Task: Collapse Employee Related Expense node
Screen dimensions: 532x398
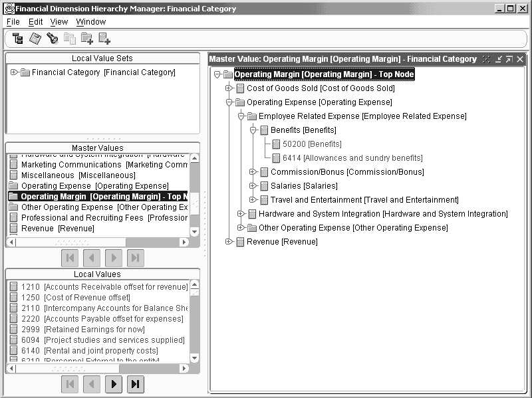Action: point(241,116)
